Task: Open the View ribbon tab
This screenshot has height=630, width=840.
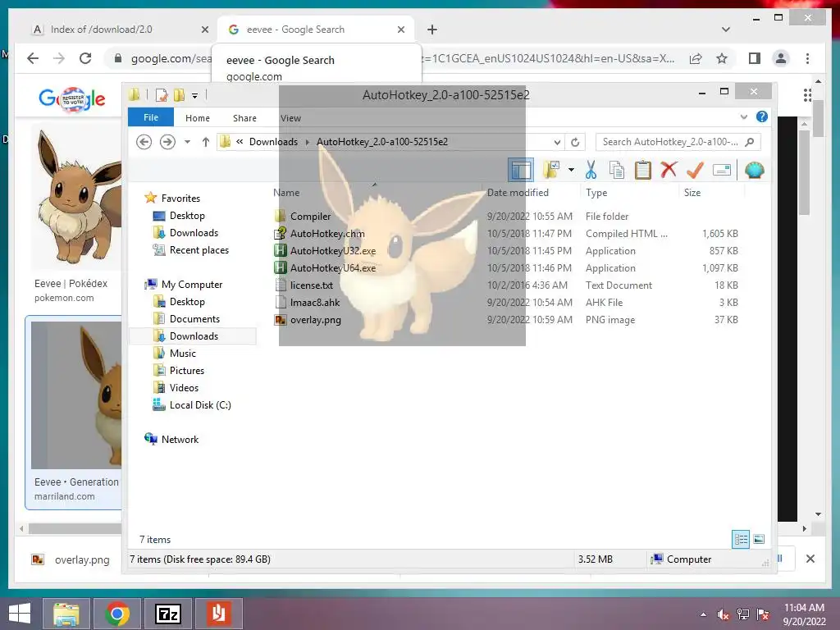Action: pyautogui.click(x=290, y=118)
